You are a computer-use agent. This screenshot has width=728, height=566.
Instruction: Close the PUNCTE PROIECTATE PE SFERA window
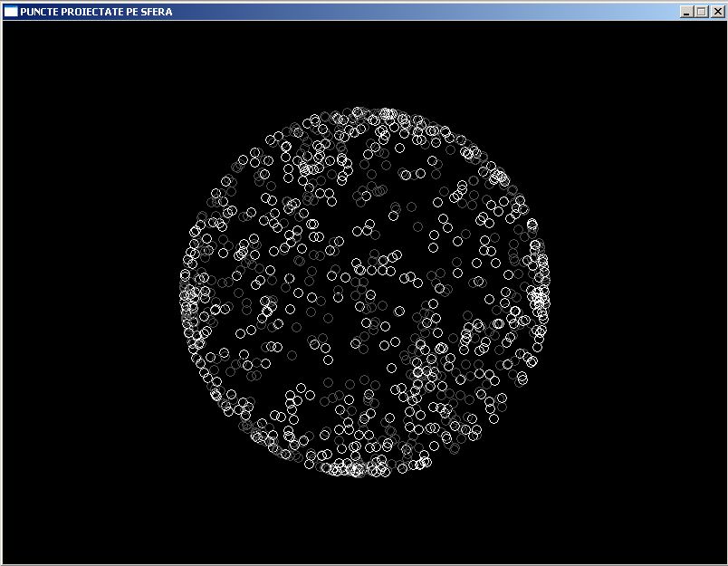coord(718,12)
